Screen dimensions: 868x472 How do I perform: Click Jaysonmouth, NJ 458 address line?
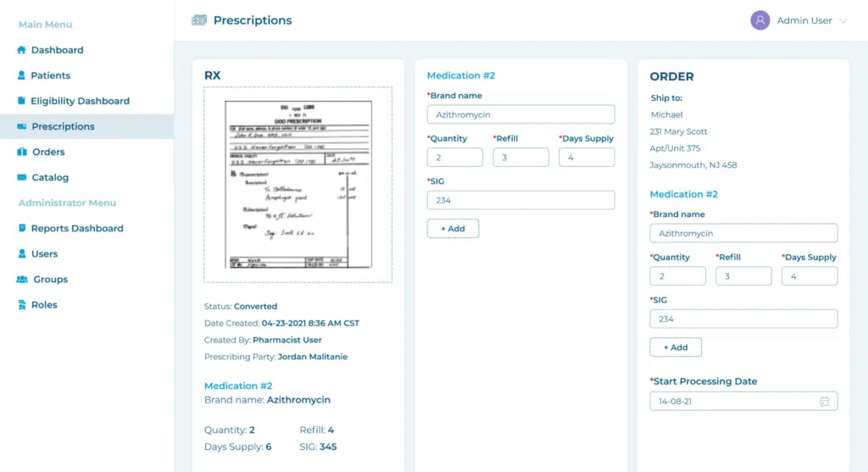click(x=693, y=165)
